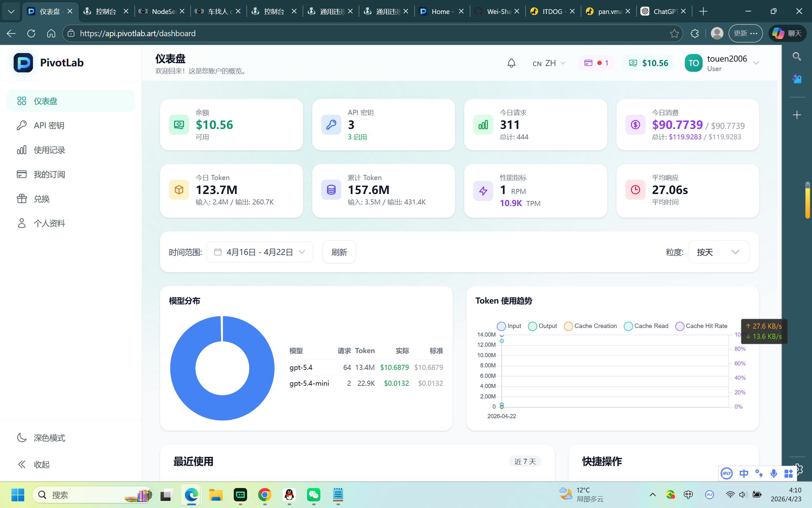Open File Explorer in taskbar
The image size is (812, 508).
pos(216,495)
